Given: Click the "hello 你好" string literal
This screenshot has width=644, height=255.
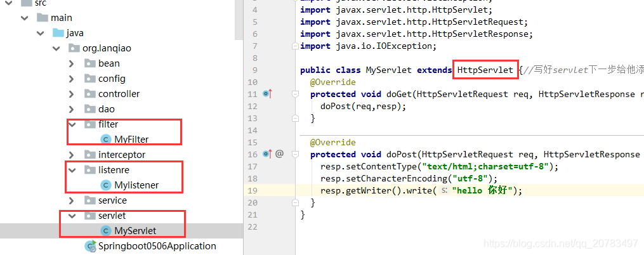Looking at the screenshot, I should click(x=482, y=190).
